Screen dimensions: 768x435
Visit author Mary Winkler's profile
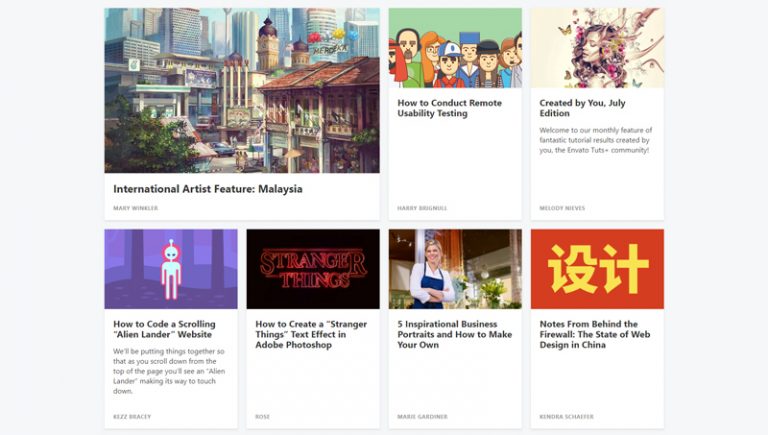(x=136, y=208)
